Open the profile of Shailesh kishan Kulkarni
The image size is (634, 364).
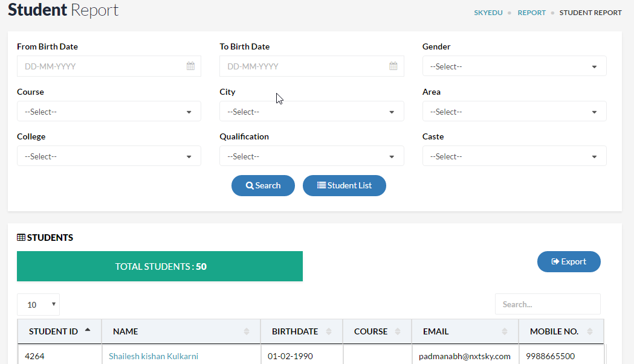154,356
